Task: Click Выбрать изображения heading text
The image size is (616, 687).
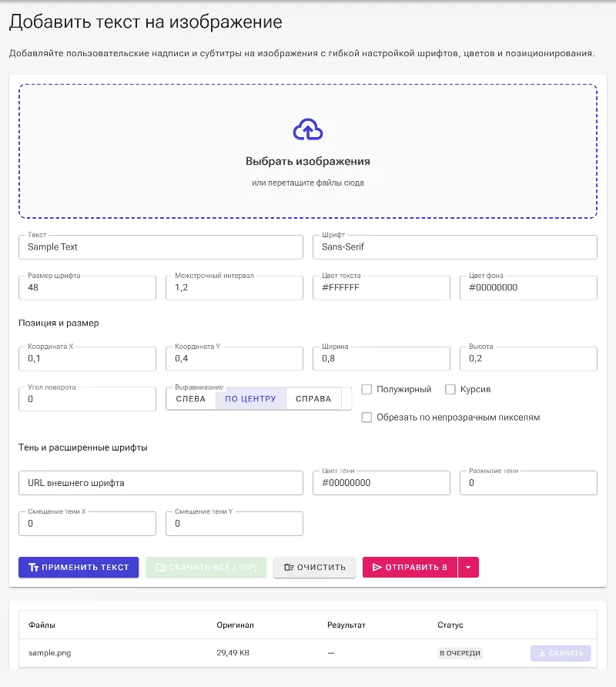Action: coord(307,161)
